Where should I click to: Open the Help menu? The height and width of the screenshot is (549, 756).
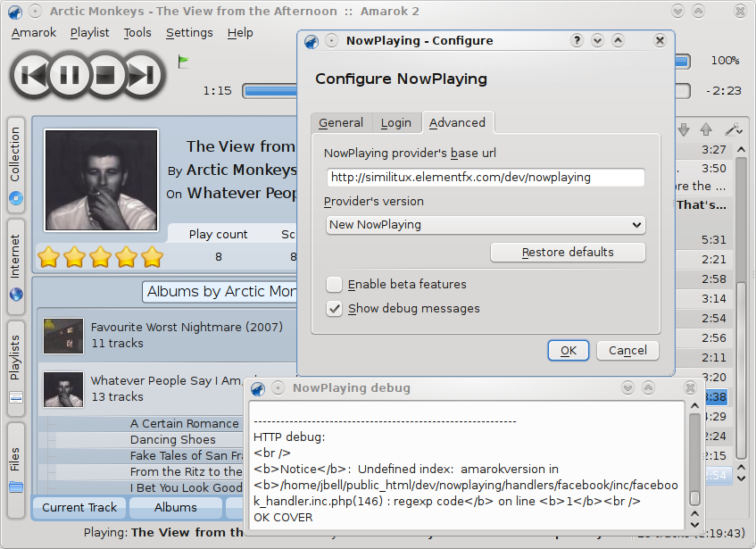coord(240,33)
